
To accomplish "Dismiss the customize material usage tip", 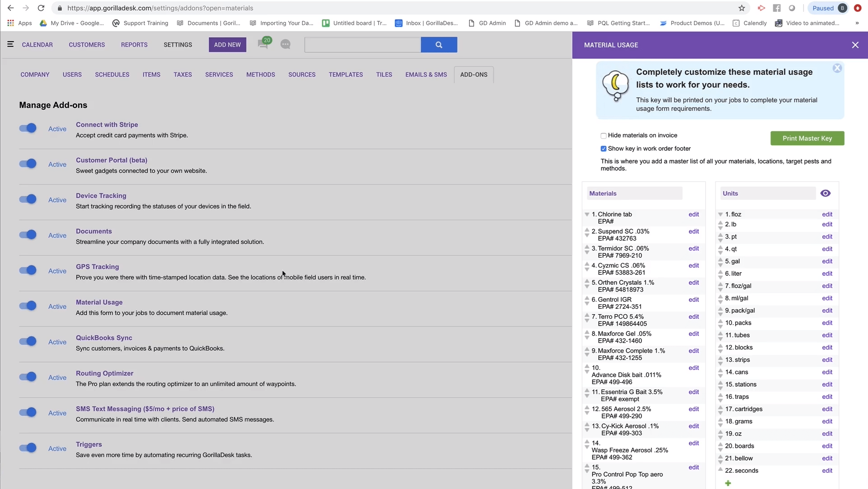I will (x=837, y=68).
